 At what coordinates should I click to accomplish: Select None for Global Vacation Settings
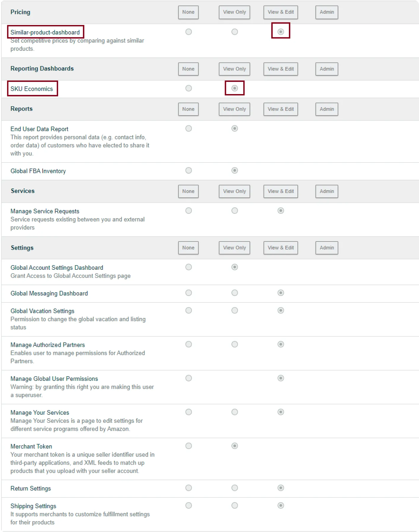189,310
